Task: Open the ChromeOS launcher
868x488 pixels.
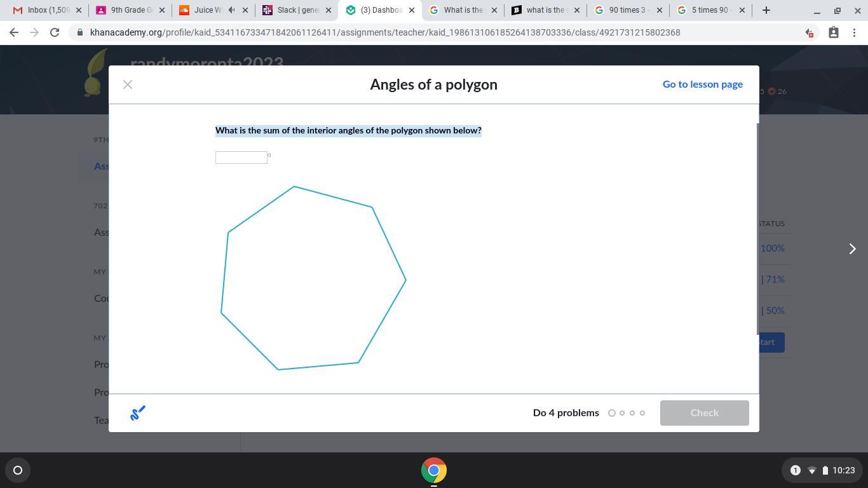Action: point(18,470)
